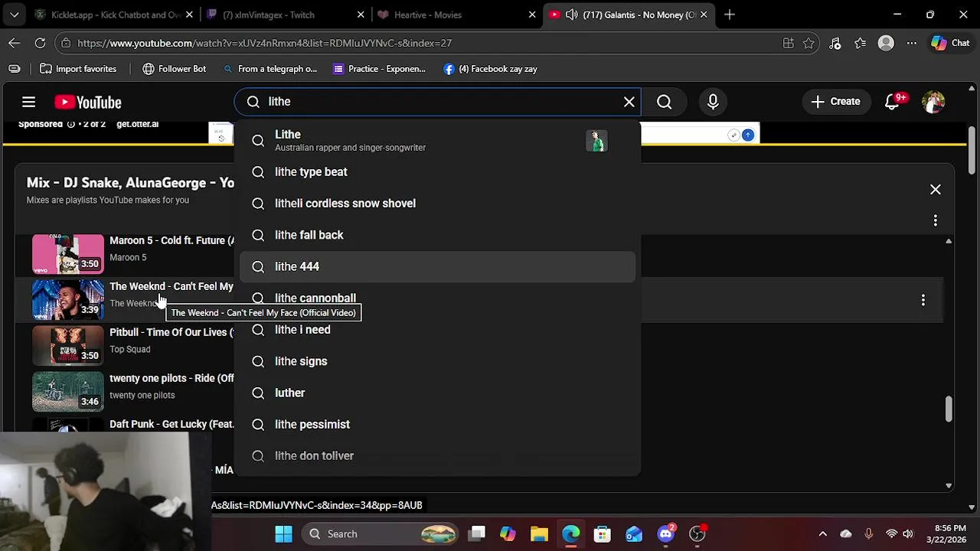Choose suggestion lithe 444
This screenshot has height=551, width=980.
pos(438,266)
